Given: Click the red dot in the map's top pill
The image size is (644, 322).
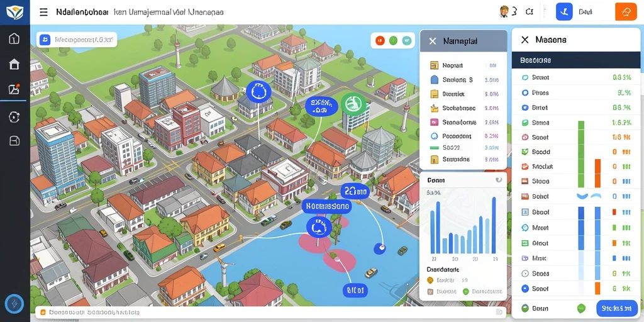Looking at the screenshot, I should coord(380,40).
